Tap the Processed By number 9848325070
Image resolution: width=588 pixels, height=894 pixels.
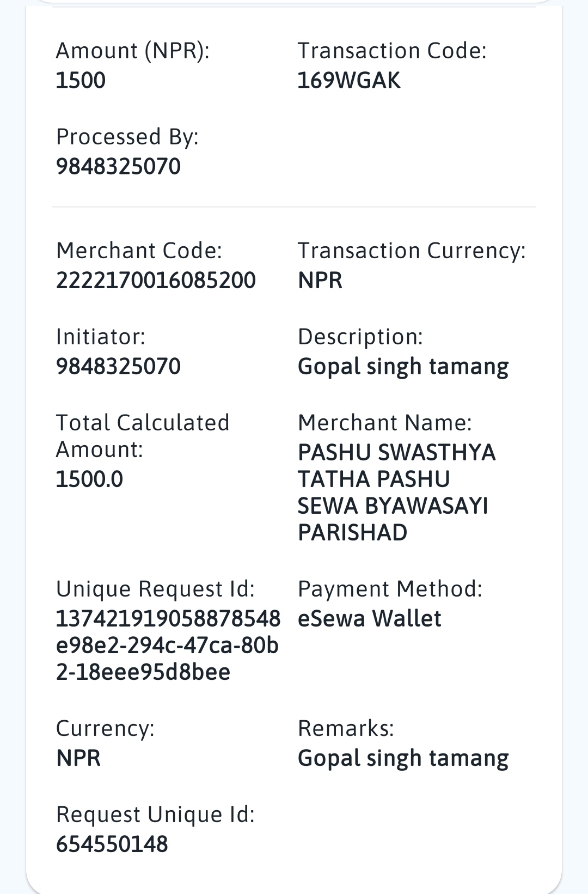[118, 167]
